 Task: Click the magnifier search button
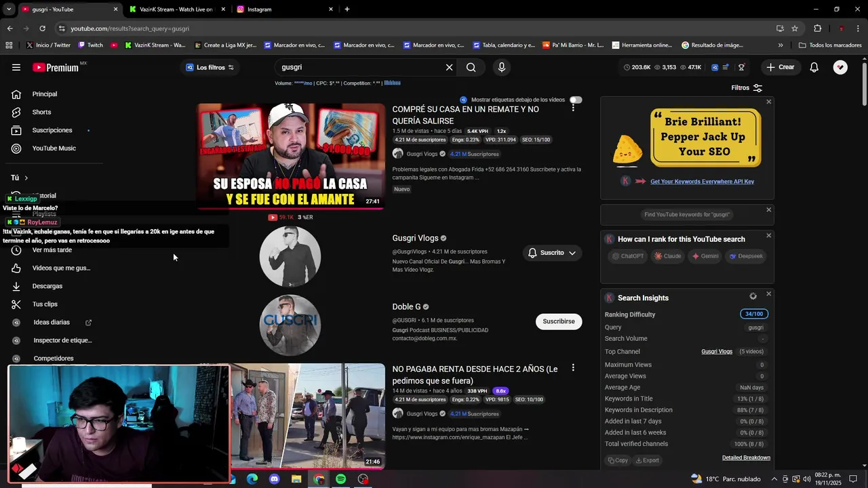click(471, 67)
